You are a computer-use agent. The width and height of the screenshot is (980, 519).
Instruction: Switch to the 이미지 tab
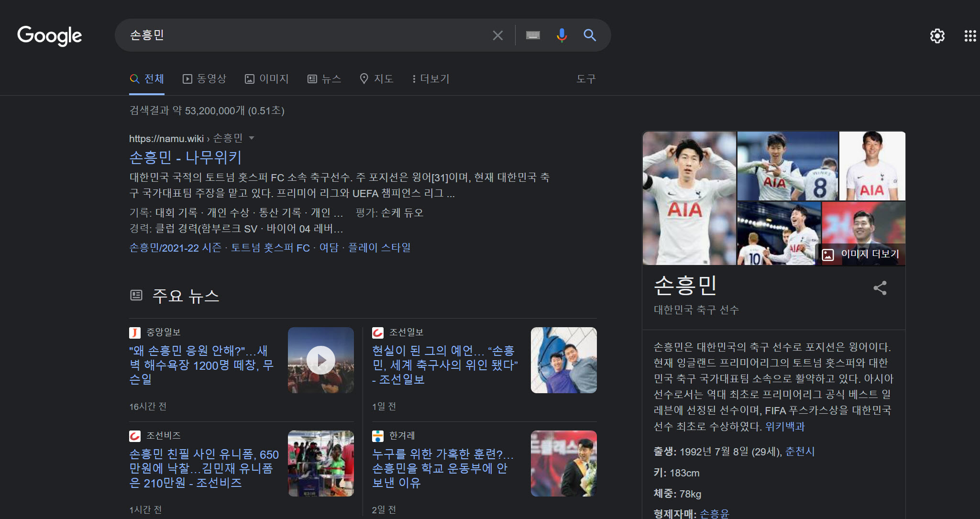pos(267,79)
